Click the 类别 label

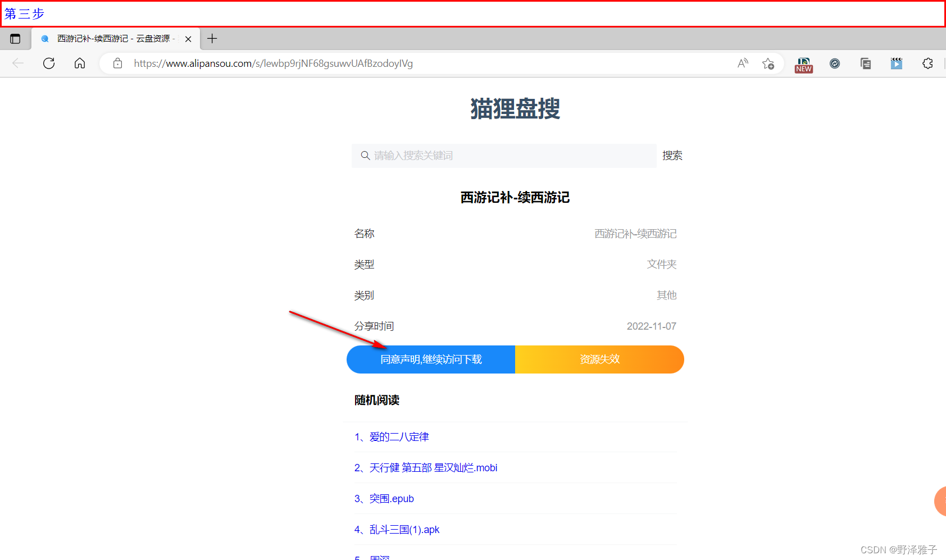pos(364,295)
